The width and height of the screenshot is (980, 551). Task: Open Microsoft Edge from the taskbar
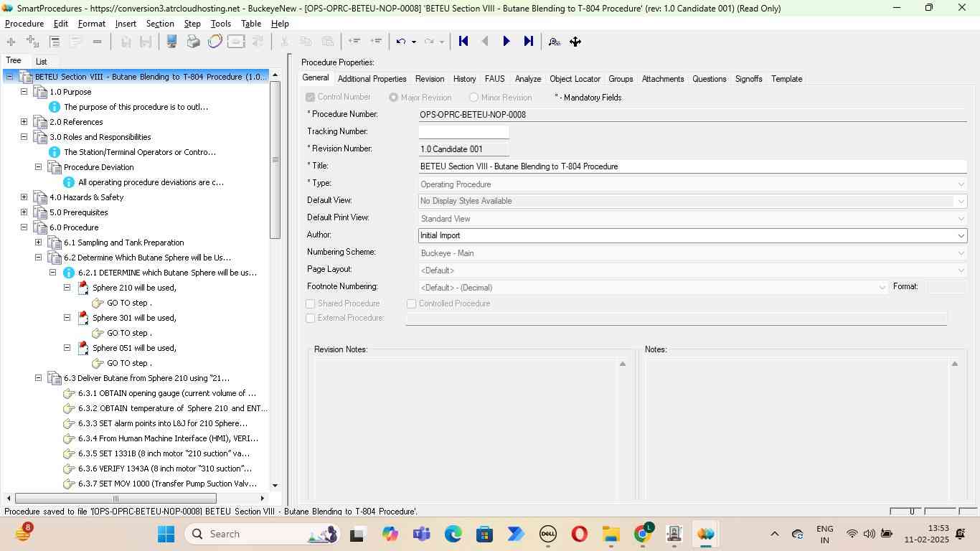pyautogui.click(x=453, y=534)
